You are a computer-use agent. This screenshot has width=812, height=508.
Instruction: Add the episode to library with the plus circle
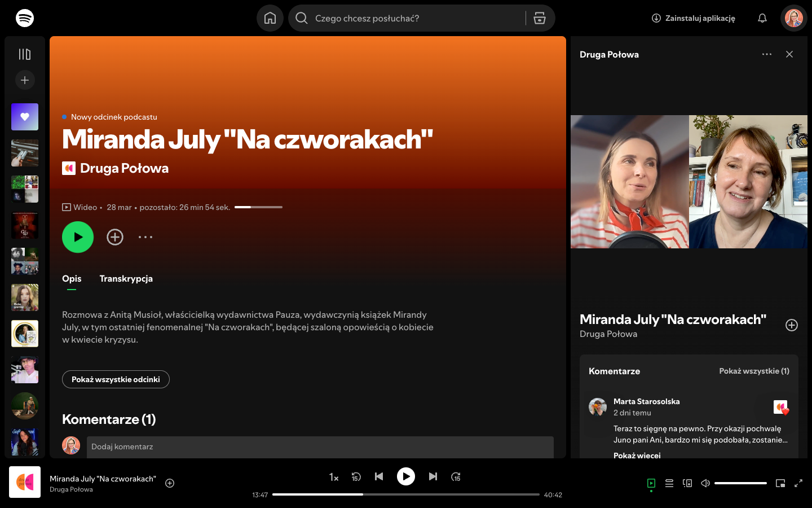pos(115,237)
